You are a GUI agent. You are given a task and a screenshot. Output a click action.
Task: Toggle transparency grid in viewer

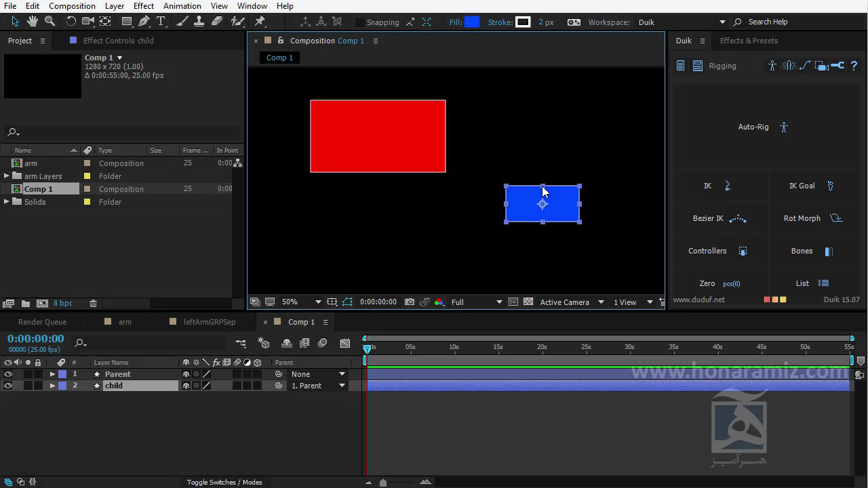click(x=528, y=302)
